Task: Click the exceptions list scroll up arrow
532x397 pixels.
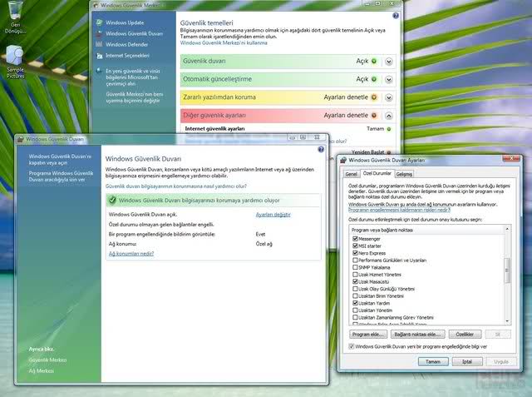Action: tap(507, 229)
